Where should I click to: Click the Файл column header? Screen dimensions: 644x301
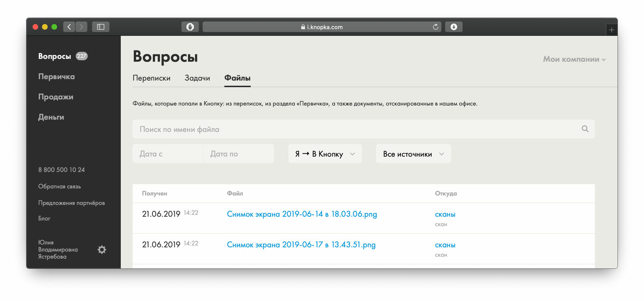click(235, 193)
